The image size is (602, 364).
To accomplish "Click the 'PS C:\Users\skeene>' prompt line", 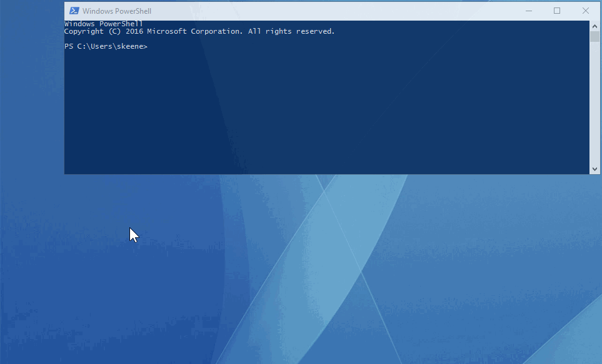I will point(106,46).
